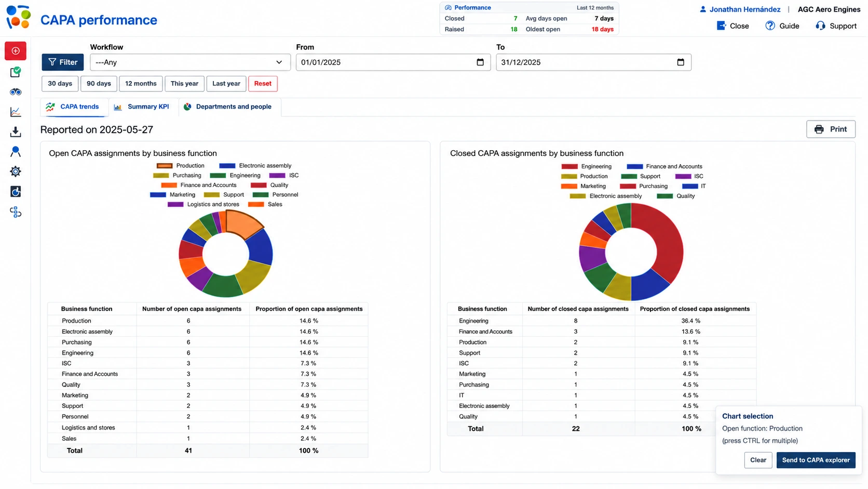
Task: Click the Close exit icon in the header
Action: pos(721,26)
